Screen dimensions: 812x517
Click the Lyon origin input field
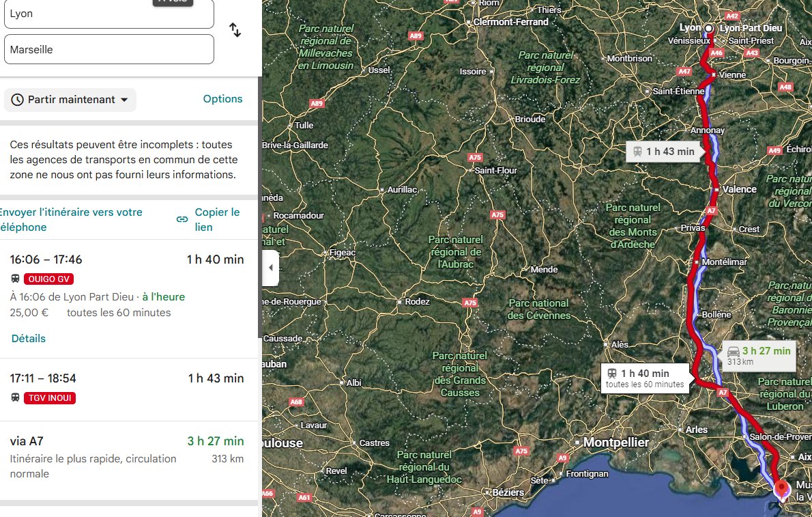(x=108, y=14)
